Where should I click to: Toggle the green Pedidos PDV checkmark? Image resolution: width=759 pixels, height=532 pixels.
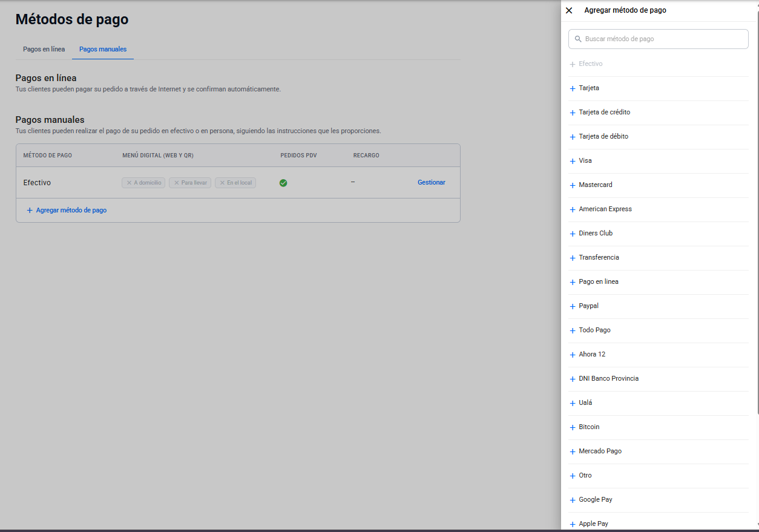point(283,183)
